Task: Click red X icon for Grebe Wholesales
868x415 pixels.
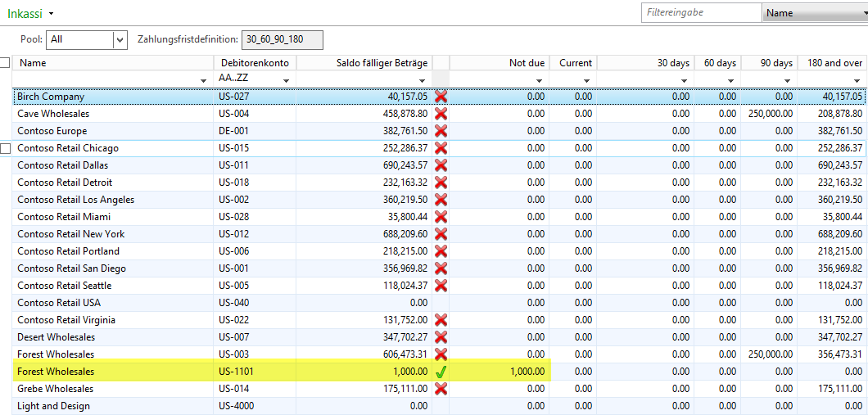Action: [x=441, y=389]
